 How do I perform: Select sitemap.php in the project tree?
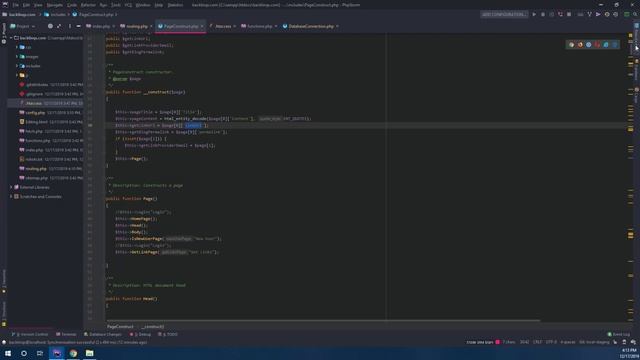pos(37,178)
